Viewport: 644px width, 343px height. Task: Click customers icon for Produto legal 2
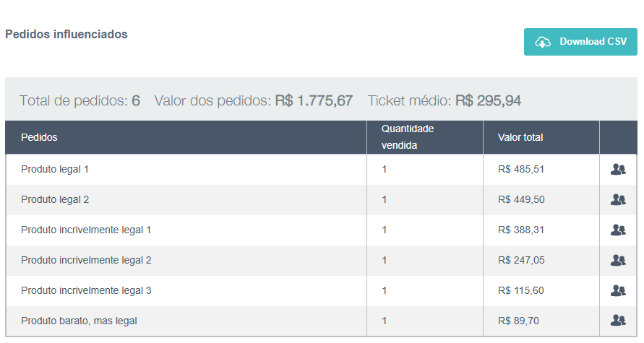tap(618, 199)
